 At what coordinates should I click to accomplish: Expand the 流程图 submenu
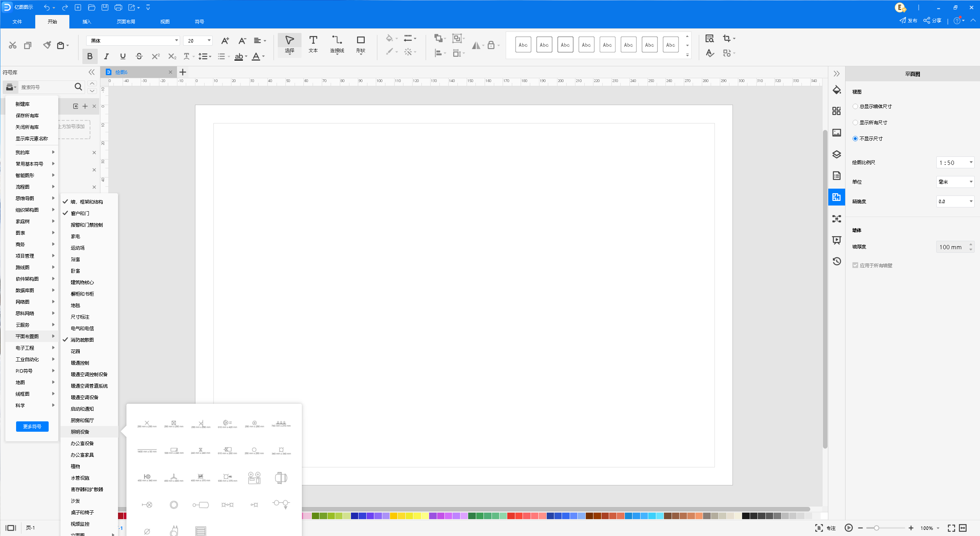32,187
